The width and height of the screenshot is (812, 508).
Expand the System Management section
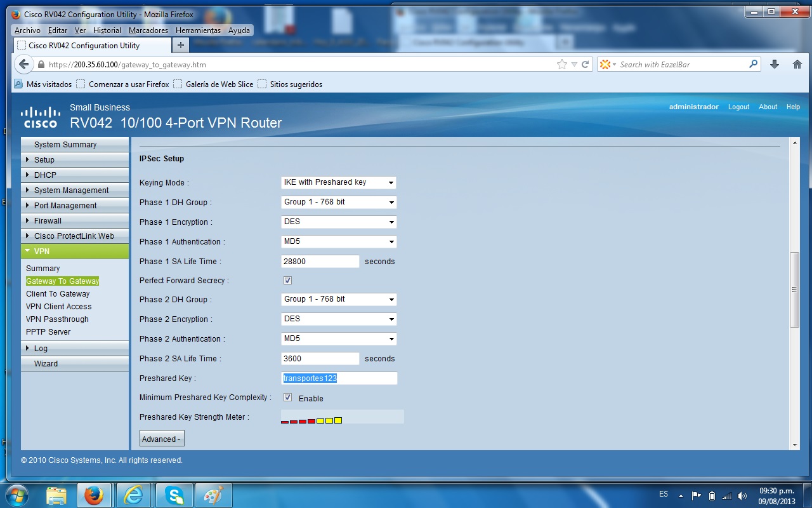coord(75,190)
